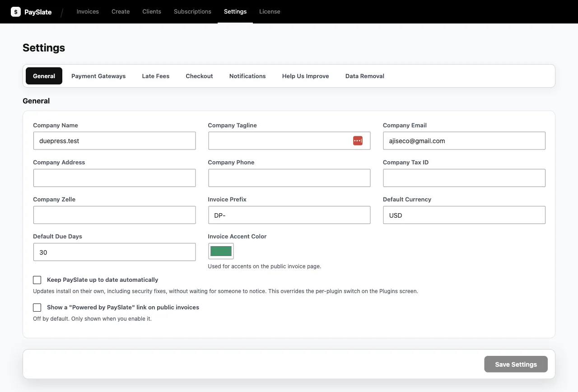This screenshot has height=392, width=578.
Task: Click the Company Zelle label
Action: coord(54,200)
